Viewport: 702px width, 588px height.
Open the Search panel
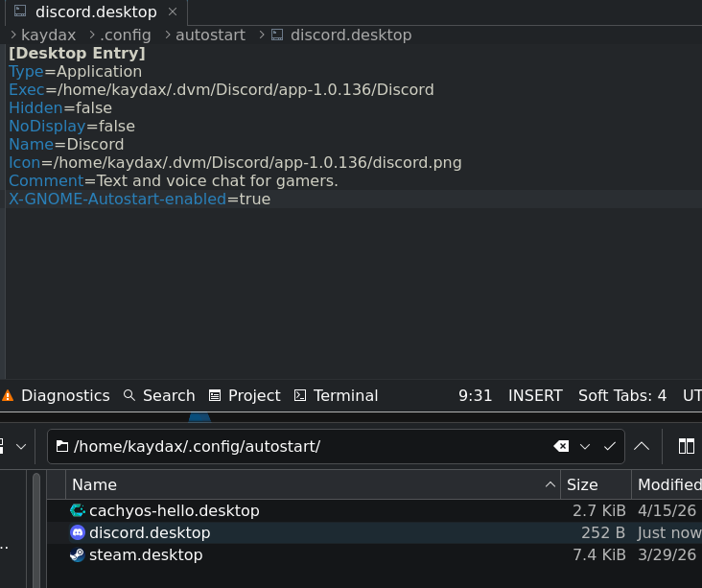[159, 395]
